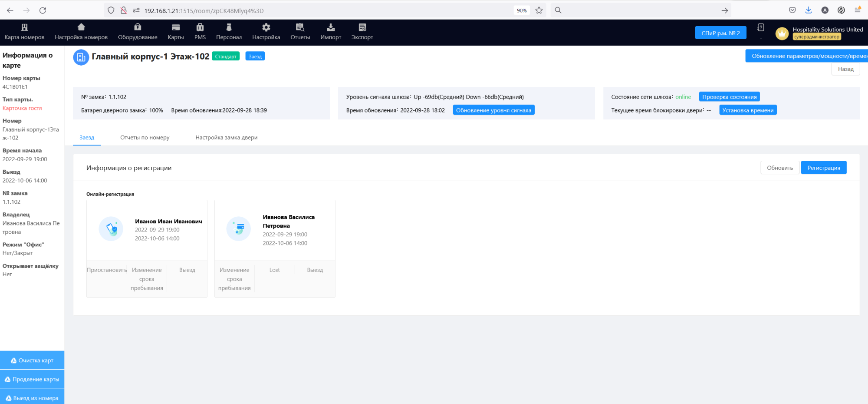Open the Настройка замка двери tab
This screenshot has width=868, height=404.
click(x=226, y=137)
